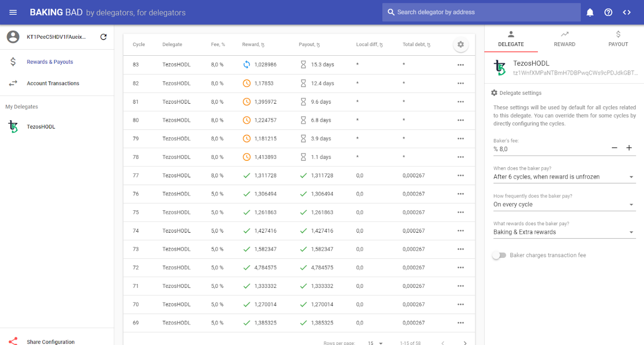
Task: Open Rewards & Payouts in sidebar
Action: coord(57,62)
